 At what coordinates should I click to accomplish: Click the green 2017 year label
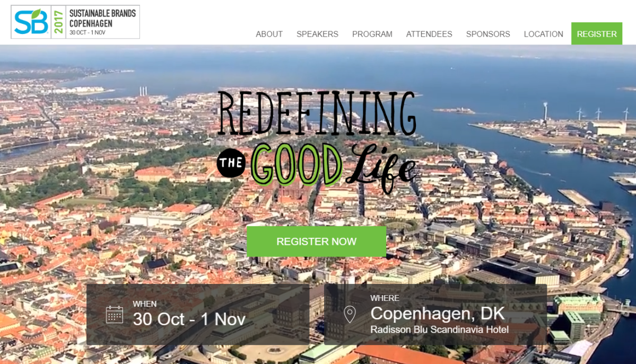[x=59, y=22]
